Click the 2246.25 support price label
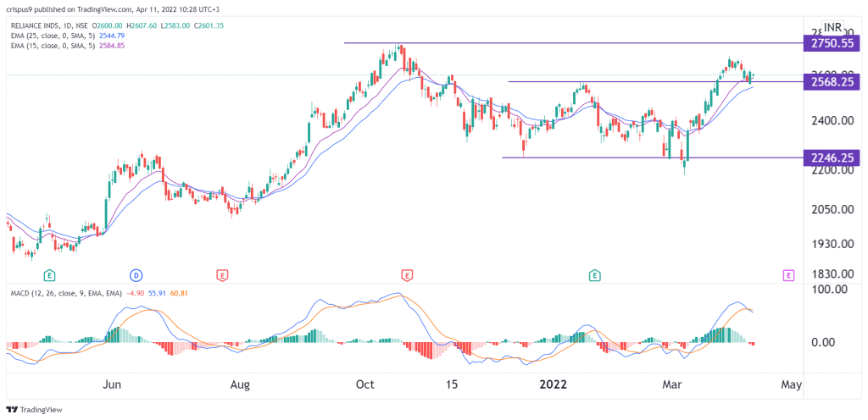The width and height of the screenshot is (868, 420). click(832, 157)
